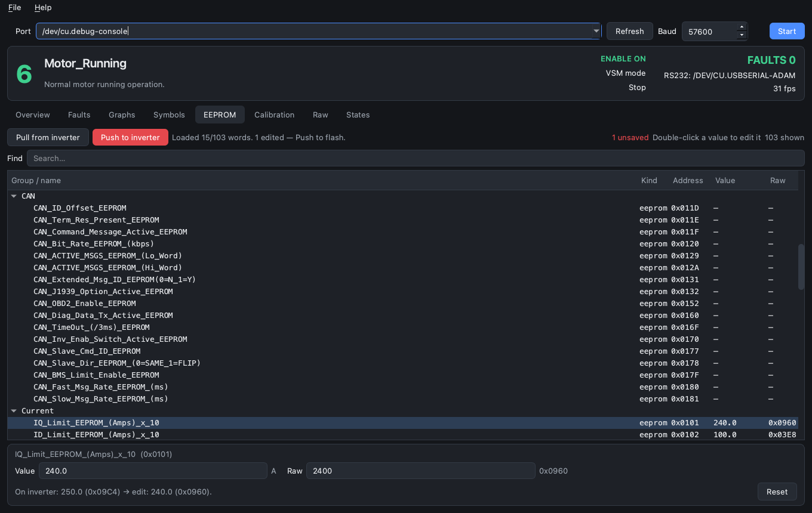Select the CAN_OBD2_Enable_EEPROM row

coord(402,303)
